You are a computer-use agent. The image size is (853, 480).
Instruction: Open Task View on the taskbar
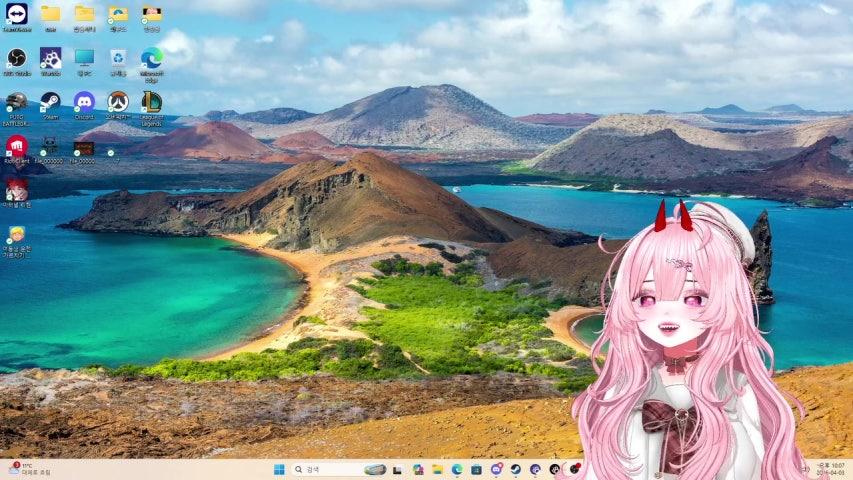[x=398, y=470]
